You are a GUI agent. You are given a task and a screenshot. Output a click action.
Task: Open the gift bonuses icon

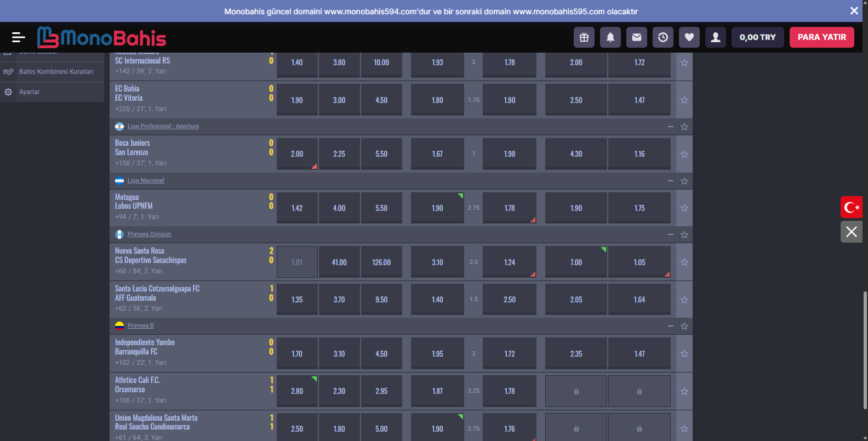pyautogui.click(x=584, y=37)
